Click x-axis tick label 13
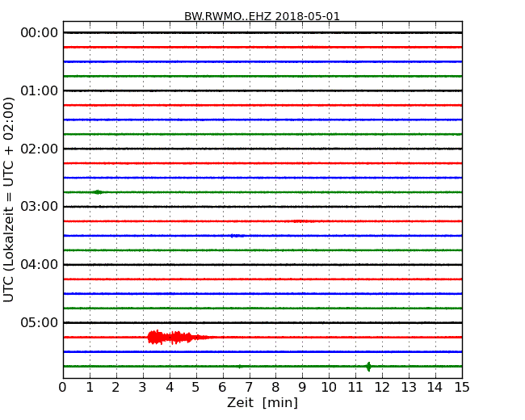The height and width of the screenshot is (420, 525). [409, 388]
